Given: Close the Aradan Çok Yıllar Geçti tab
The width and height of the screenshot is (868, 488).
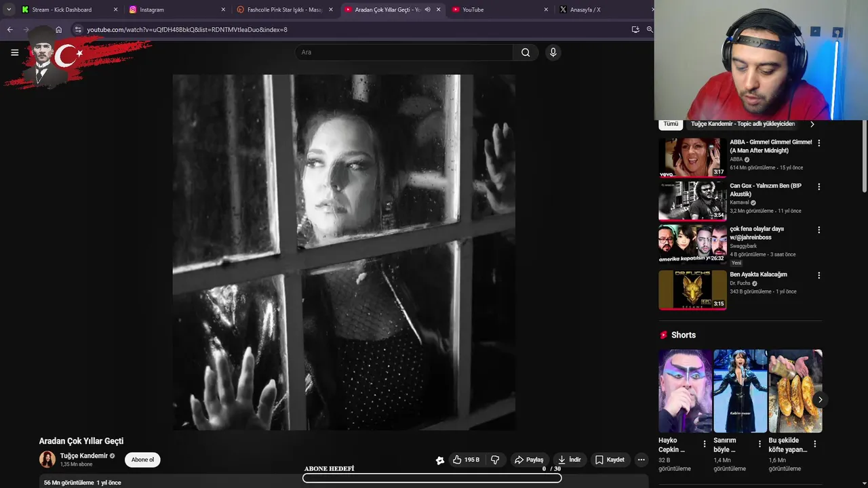Looking at the screenshot, I should click(x=438, y=9).
